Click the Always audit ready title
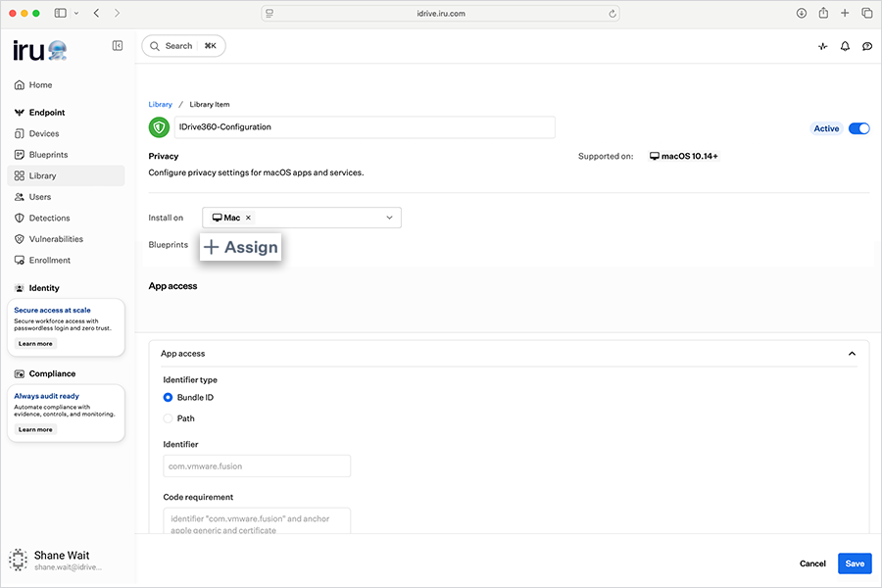The height and width of the screenshot is (588, 882). click(47, 397)
